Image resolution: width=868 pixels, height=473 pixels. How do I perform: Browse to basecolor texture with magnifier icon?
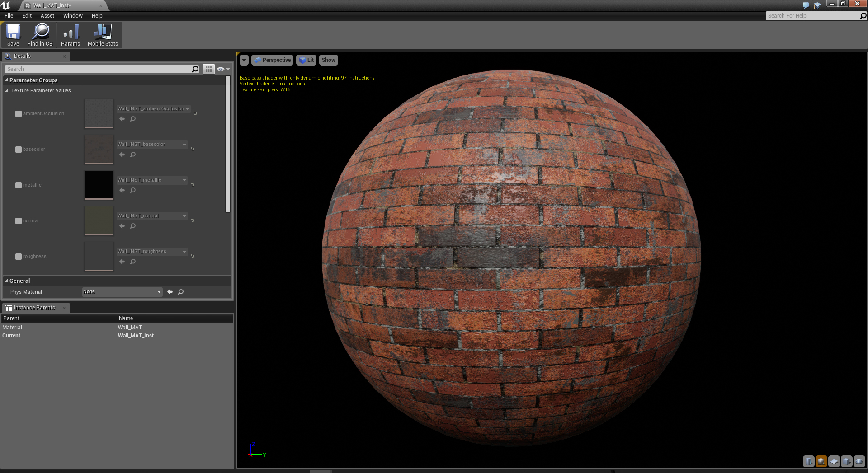(133, 155)
